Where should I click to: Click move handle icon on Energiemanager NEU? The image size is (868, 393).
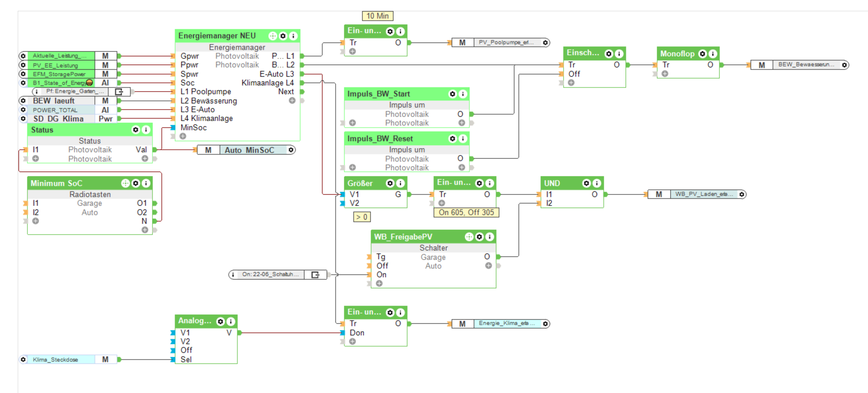click(x=273, y=36)
